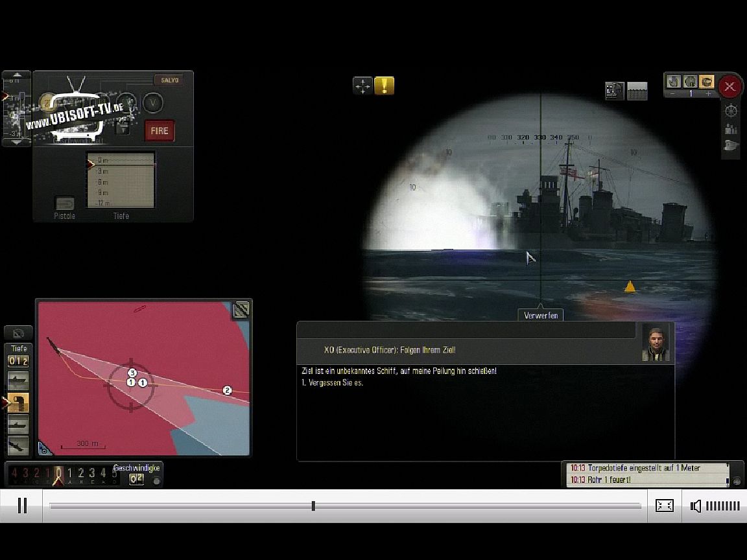
Task: Click torpedo marker 3 on the map
Action: pyautogui.click(x=132, y=373)
